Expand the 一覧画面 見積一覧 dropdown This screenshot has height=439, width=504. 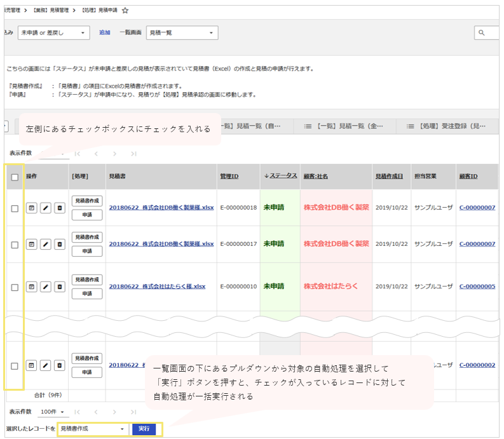182,33
